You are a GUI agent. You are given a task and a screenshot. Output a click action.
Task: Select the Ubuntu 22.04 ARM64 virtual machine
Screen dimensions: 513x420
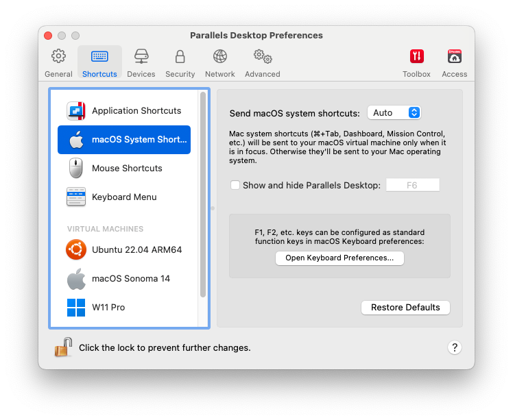pyautogui.click(x=124, y=249)
